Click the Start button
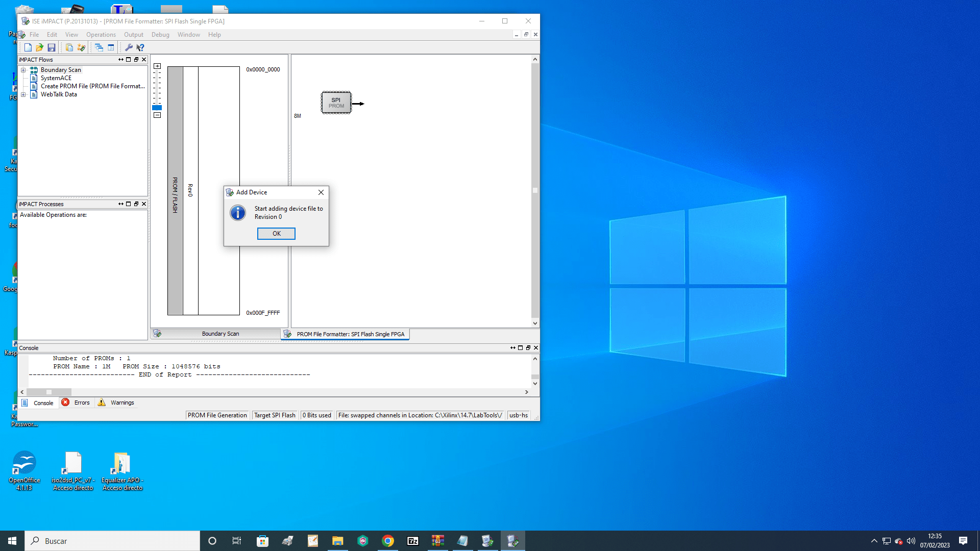Screen dimensions: 980x551 (x=12, y=541)
